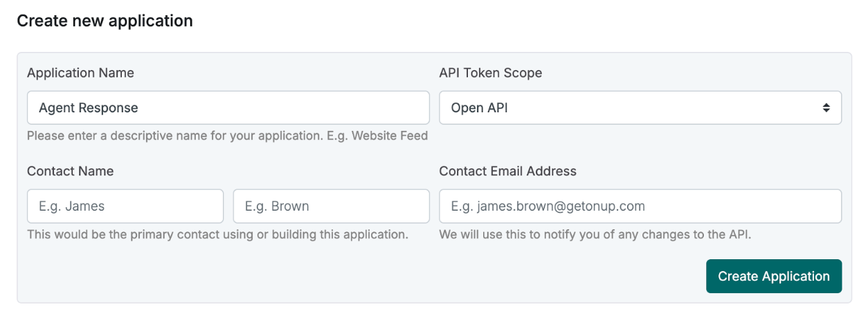Click the 'Contact Name' label
The image size is (868, 316).
[x=70, y=171]
